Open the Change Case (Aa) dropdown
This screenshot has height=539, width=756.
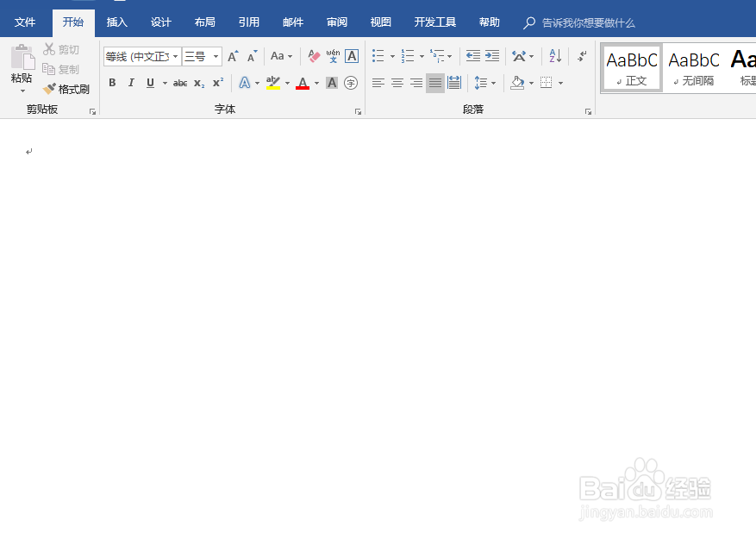tap(282, 56)
